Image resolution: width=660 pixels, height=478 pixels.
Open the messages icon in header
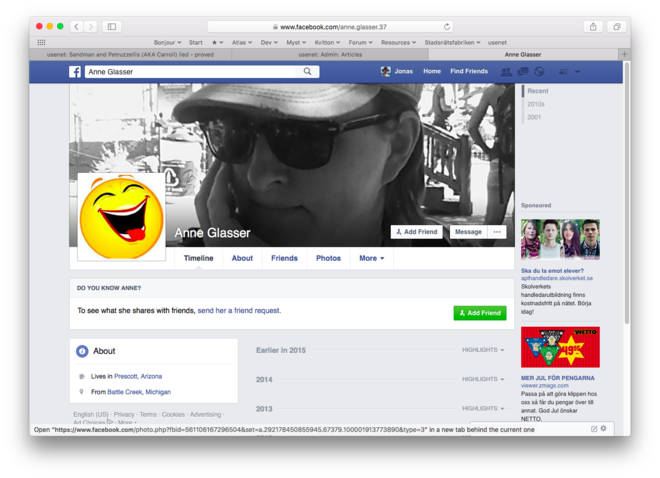pyautogui.click(x=523, y=72)
